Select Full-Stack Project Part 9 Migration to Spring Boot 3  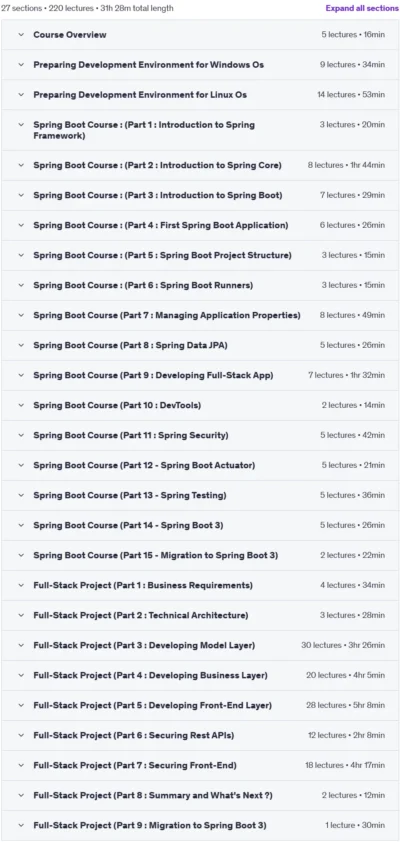point(150,825)
